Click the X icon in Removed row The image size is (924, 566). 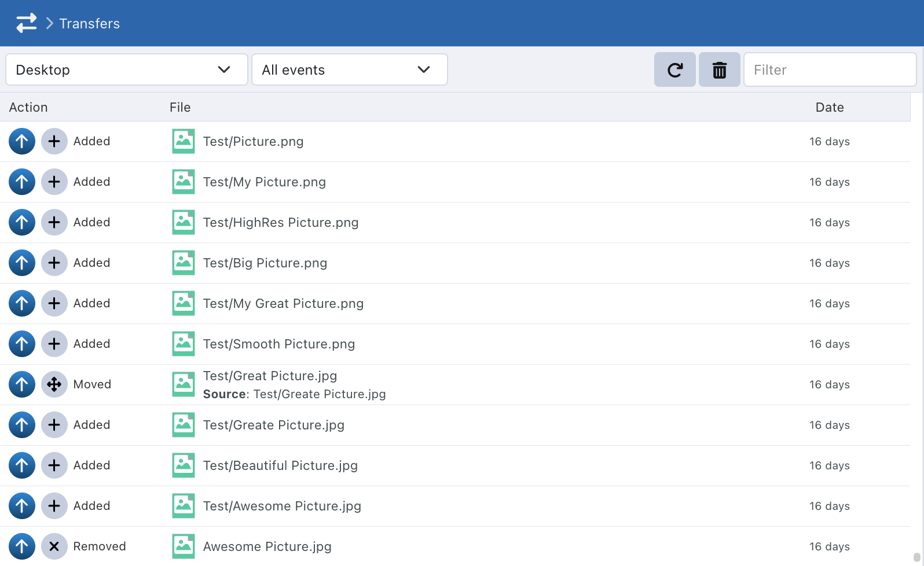pyautogui.click(x=54, y=546)
